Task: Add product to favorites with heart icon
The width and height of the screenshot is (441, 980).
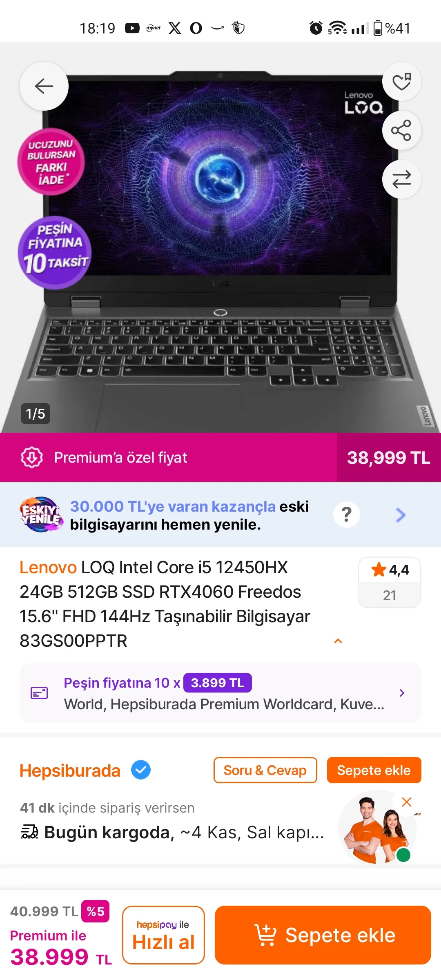Action: coord(402,81)
